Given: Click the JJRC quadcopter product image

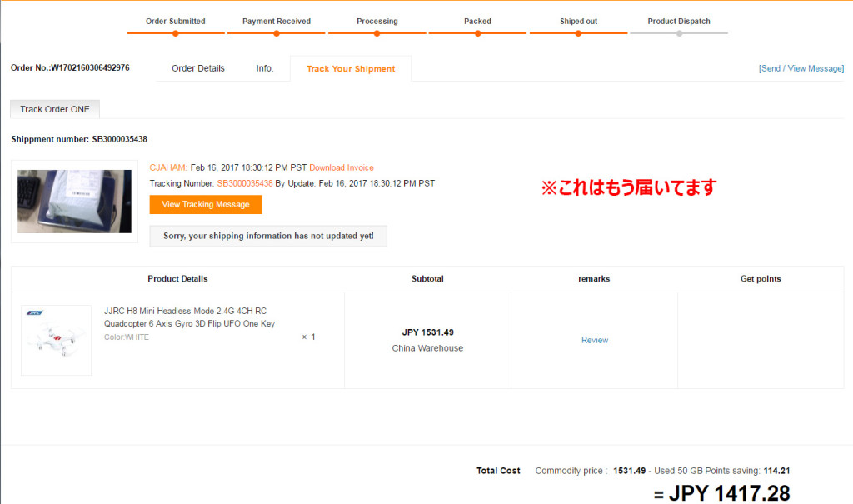Looking at the screenshot, I should [56, 340].
